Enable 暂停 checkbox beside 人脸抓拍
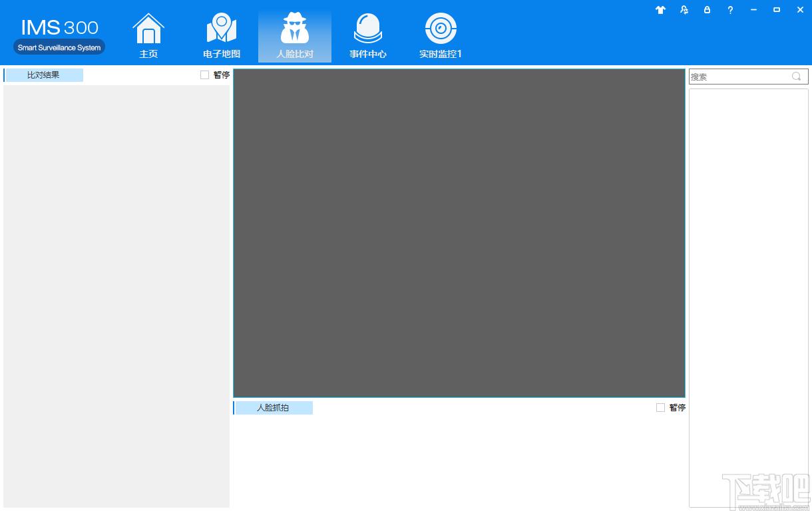 click(660, 408)
